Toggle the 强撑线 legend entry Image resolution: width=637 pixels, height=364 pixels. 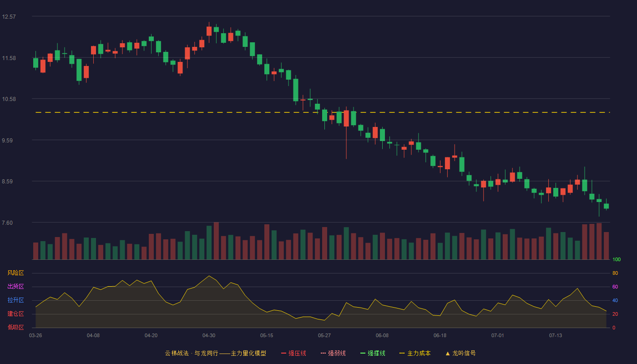point(373,353)
